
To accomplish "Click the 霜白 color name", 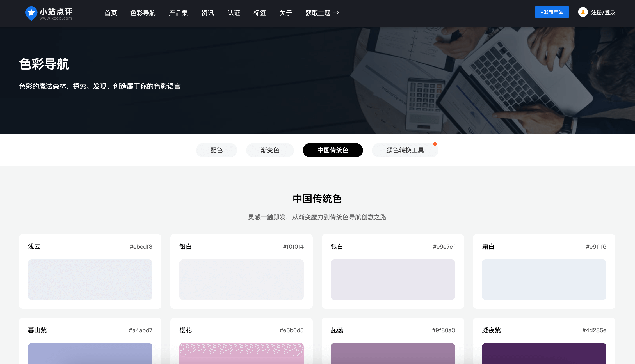I will tap(488, 246).
